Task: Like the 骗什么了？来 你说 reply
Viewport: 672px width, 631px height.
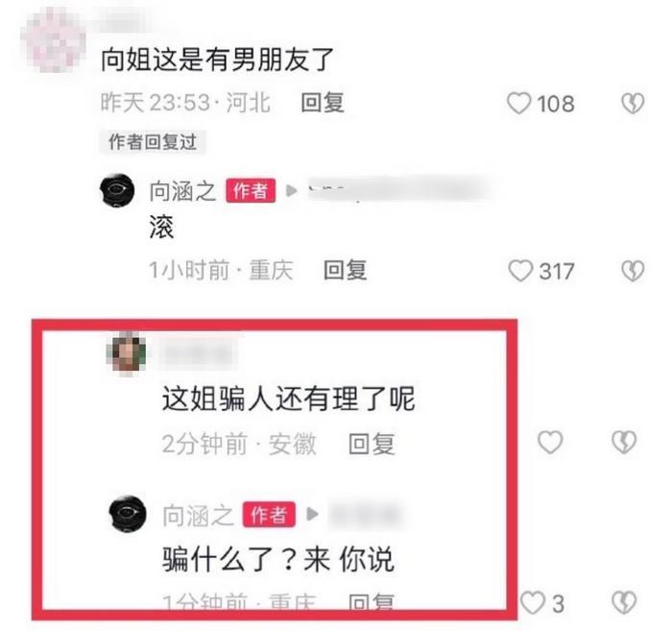Action: tap(533, 603)
